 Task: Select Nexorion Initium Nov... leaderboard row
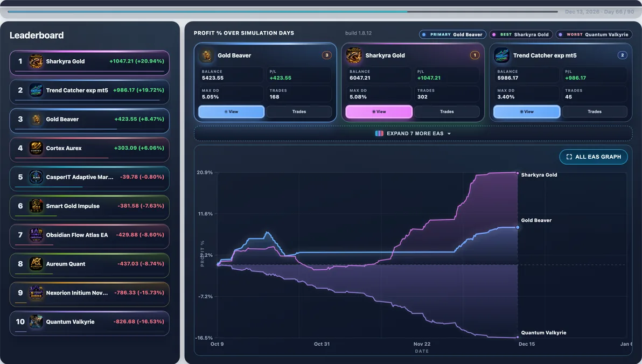pyautogui.click(x=89, y=294)
